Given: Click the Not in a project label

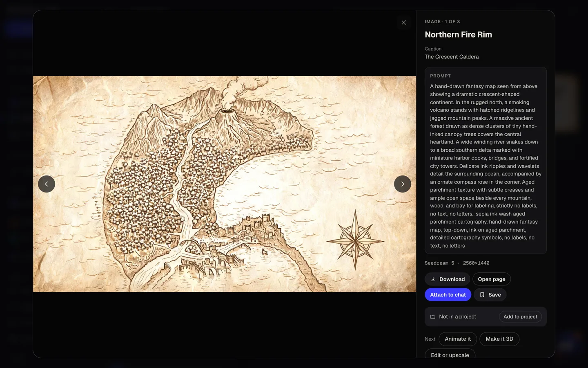Looking at the screenshot, I should 457,317.
